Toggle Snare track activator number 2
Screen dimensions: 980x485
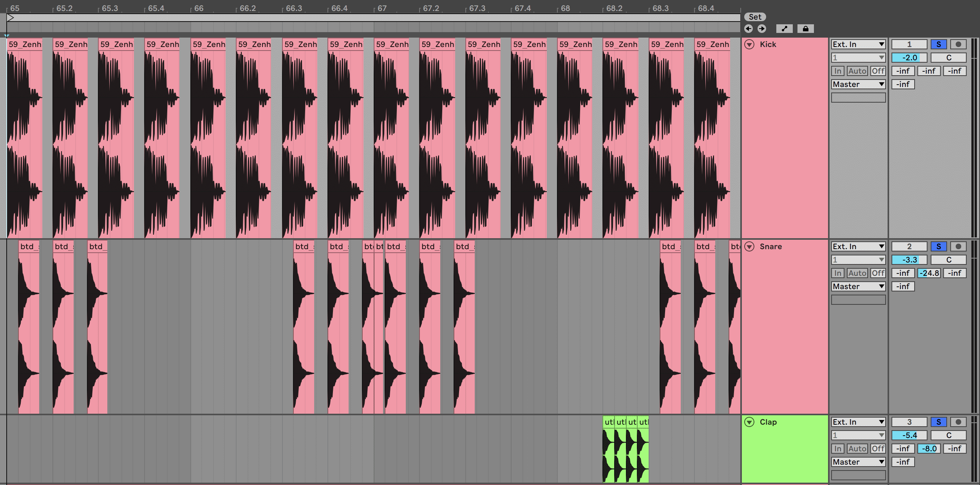pyautogui.click(x=909, y=246)
